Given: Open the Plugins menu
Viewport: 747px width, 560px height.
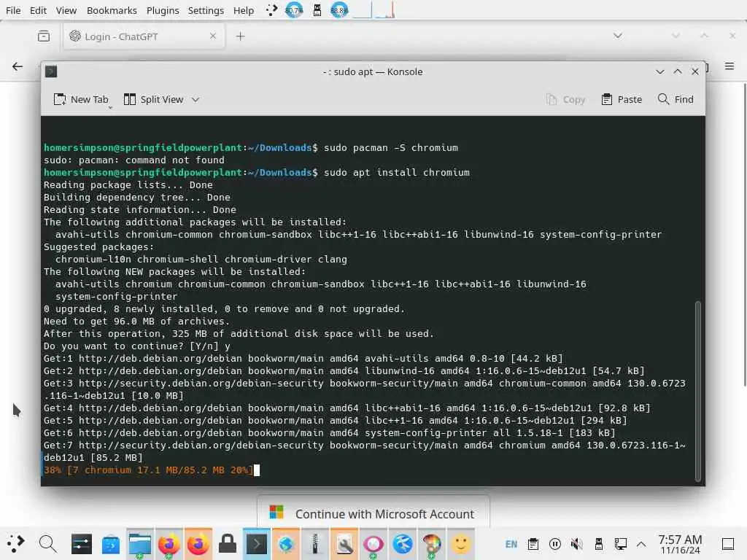Looking at the screenshot, I should coord(163,10).
